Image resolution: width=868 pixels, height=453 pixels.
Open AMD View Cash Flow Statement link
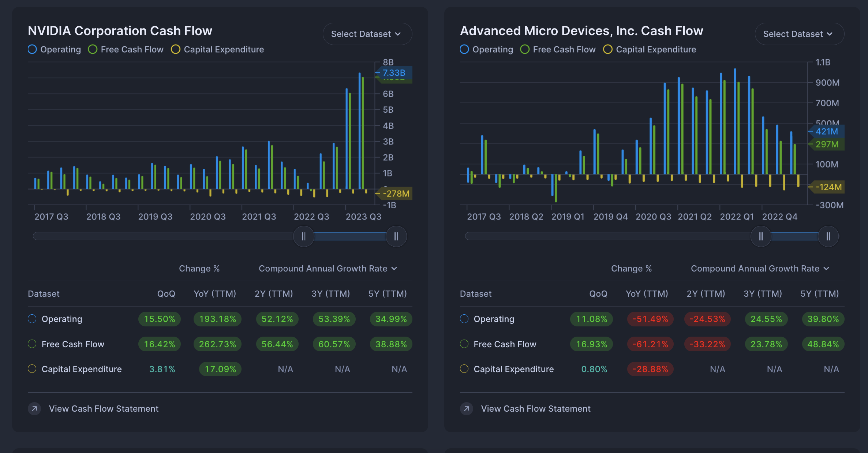pos(536,408)
